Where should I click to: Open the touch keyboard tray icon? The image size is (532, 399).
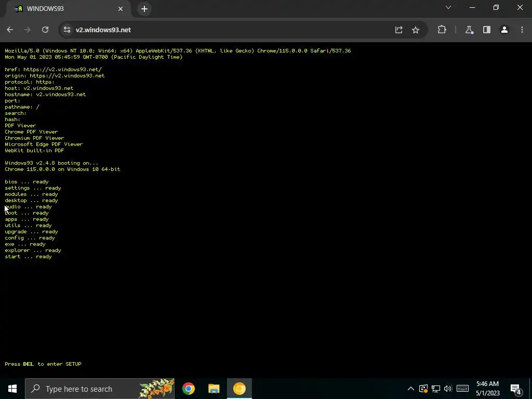point(462,389)
